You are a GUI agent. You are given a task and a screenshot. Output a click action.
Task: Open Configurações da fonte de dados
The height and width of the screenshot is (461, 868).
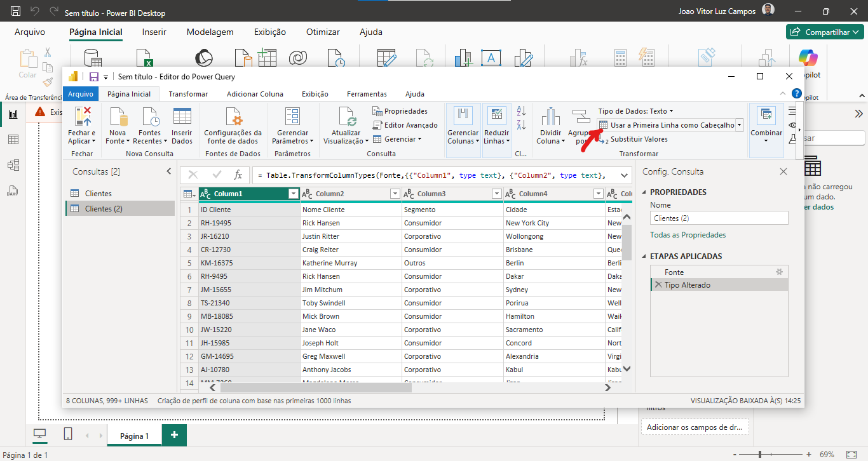233,126
